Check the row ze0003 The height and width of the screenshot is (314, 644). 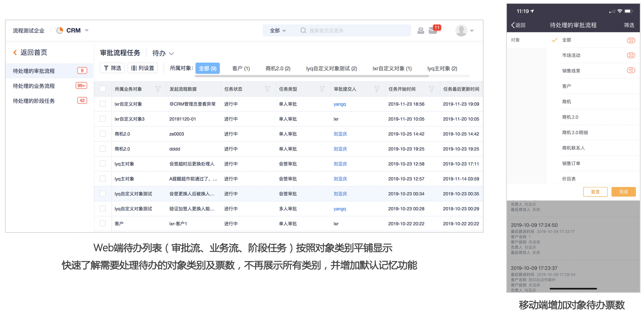[x=103, y=134]
